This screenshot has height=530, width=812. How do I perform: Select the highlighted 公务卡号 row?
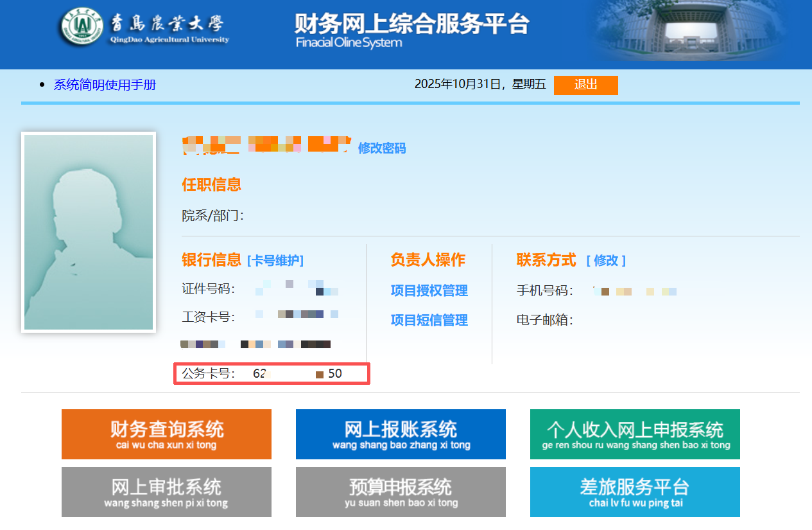(x=272, y=374)
